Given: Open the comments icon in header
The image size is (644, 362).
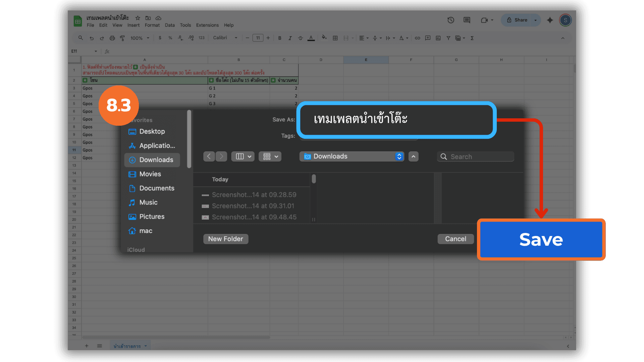Looking at the screenshot, I should tap(467, 20).
